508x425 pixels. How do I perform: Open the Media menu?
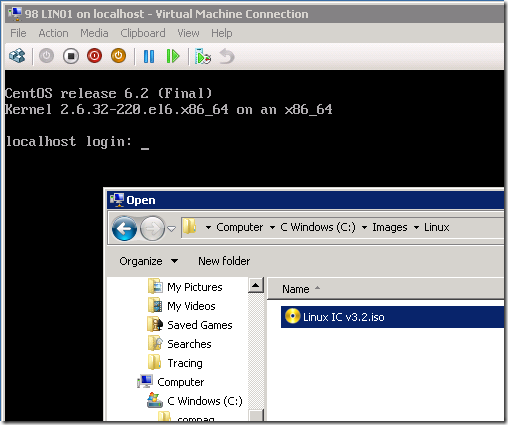click(x=94, y=33)
